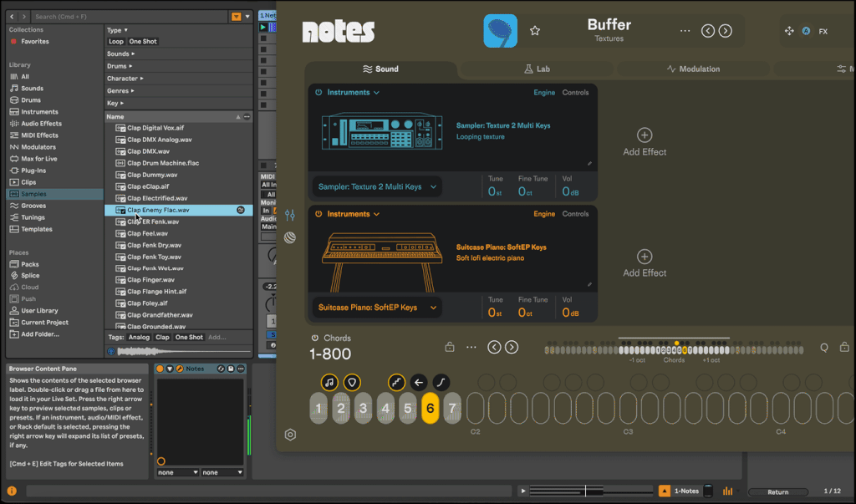This screenshot has height=504, width=856.
Task: Click the left arrow icon above chord keys
Action: 420,382
